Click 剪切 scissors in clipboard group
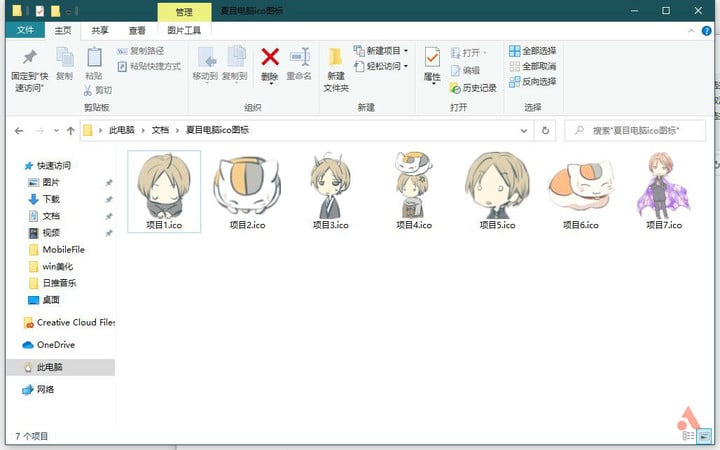This screenshot has height=450, width=720. pyautogui.click(x=97, y=90)
